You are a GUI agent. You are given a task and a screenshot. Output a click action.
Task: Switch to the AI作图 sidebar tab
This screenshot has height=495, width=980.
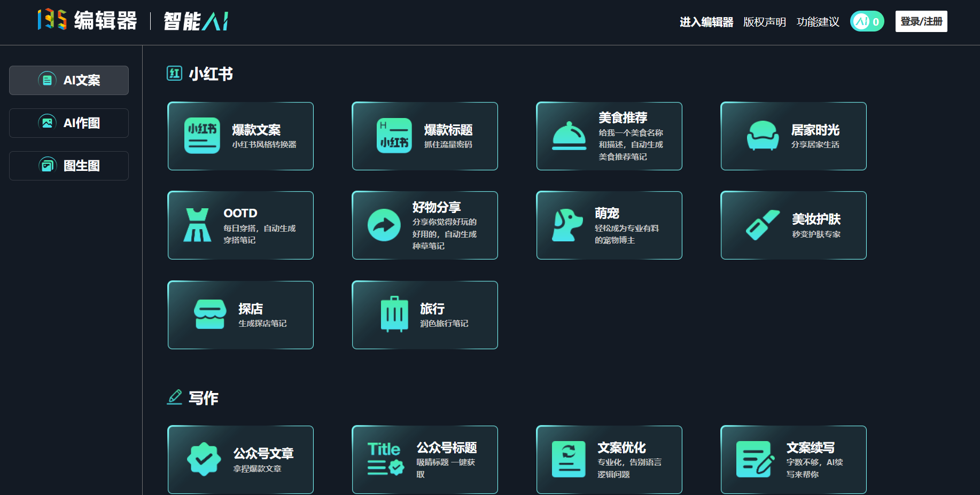(x=68, y=123)
